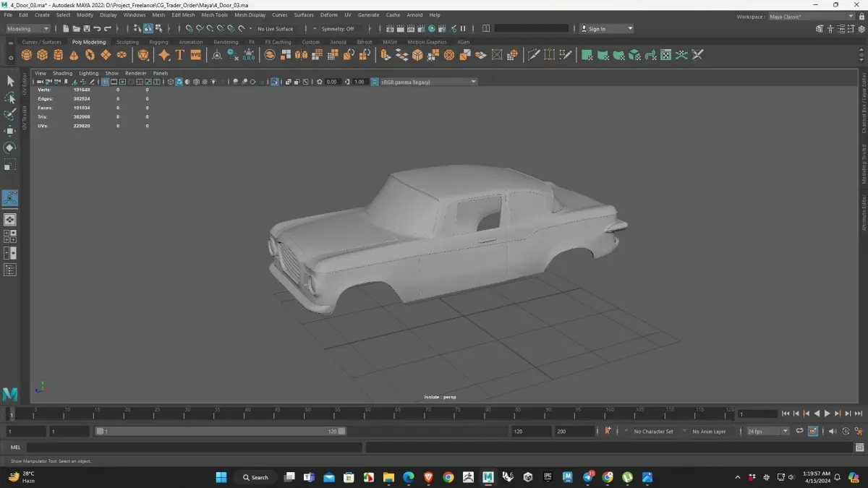Expand the Symmetry: Off dropdown
This screenshot has width=868, height=488.
pyautogui.click(x=338, y=29)
